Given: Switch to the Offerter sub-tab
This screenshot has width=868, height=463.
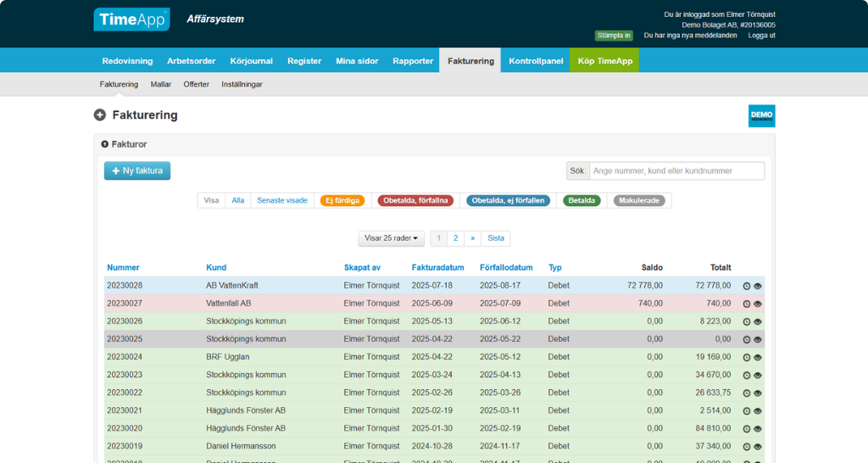Looking at the screenshot, I should [197, 84].
